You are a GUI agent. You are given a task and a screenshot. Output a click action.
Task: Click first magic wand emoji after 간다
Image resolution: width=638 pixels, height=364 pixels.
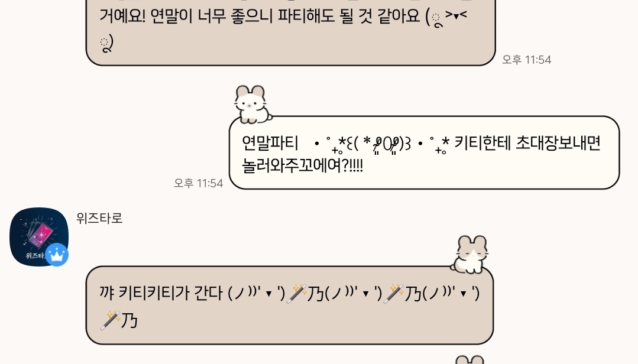pyautogui.click(x=297, y=294)
